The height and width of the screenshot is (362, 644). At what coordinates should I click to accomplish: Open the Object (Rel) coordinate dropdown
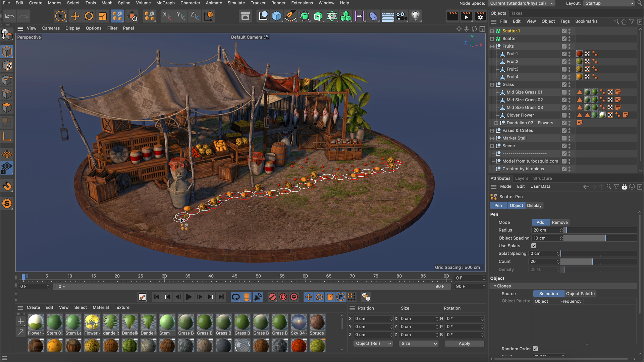click(373, 344)
